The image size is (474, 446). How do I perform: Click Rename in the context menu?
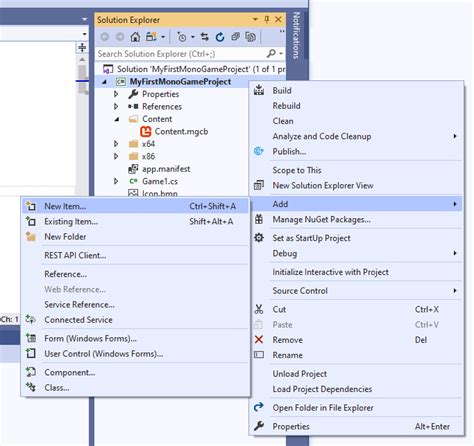[x=356, y=355]
